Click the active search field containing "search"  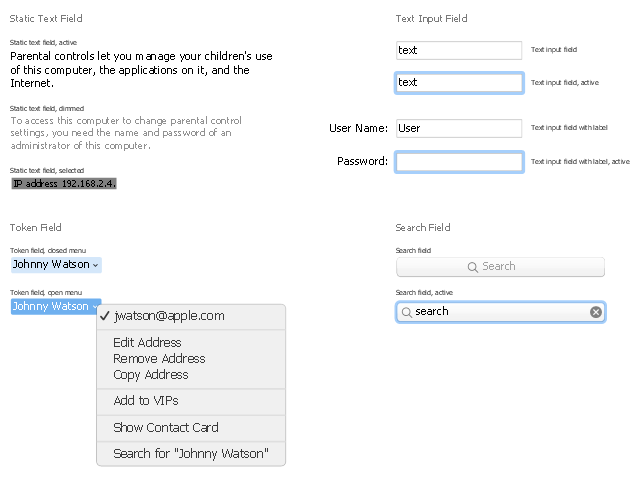(500, 312)
